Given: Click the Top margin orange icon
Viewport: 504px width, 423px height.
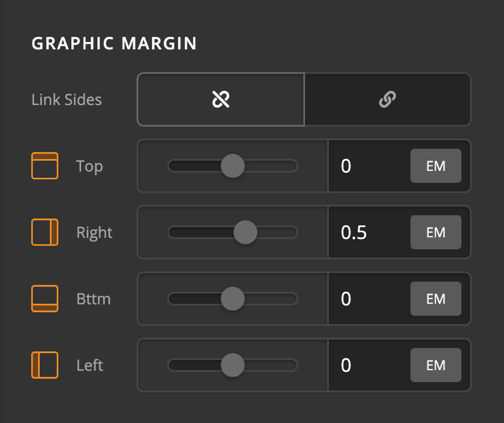Looking at the screenshot, I should coord(44,166).
